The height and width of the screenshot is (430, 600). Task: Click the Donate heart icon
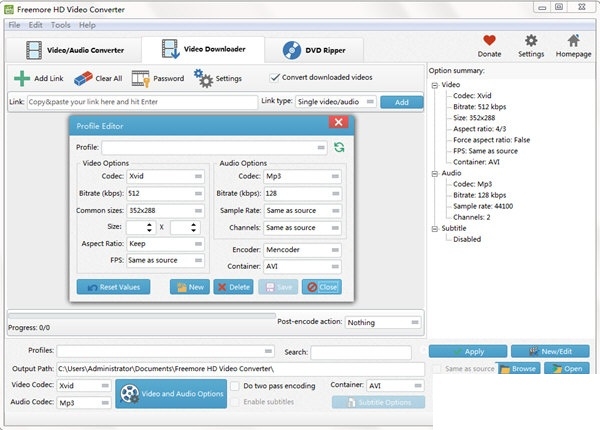[489, 40]
